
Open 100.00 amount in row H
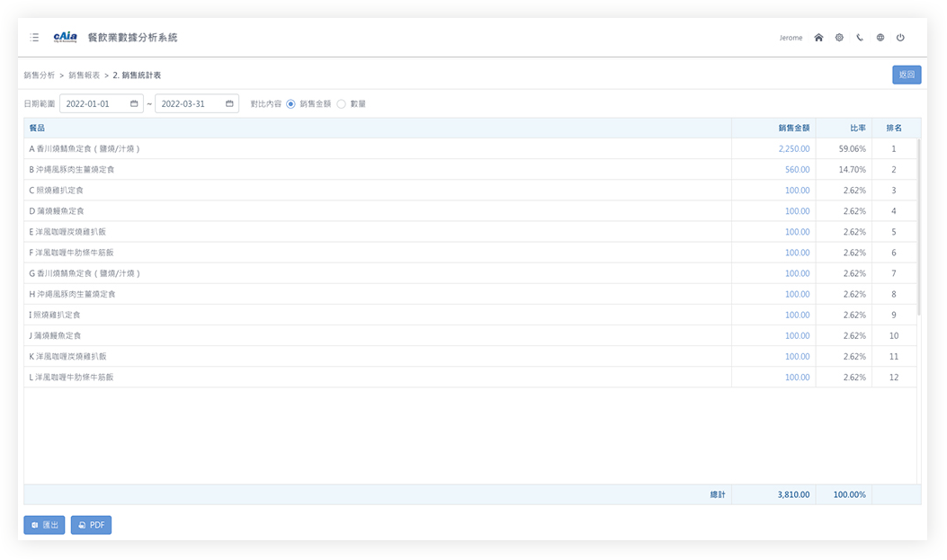[x=797, y=295]
